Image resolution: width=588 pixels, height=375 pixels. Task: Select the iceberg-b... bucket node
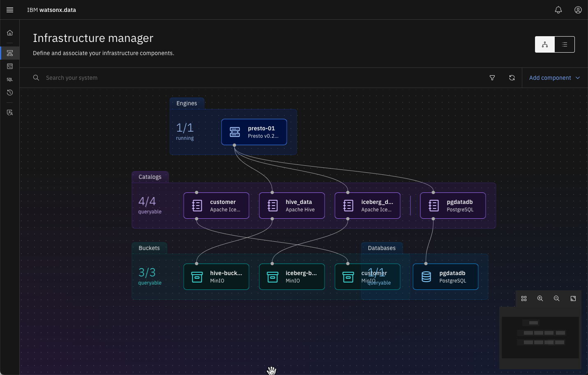pyautogui.click(x=292, y=277)
